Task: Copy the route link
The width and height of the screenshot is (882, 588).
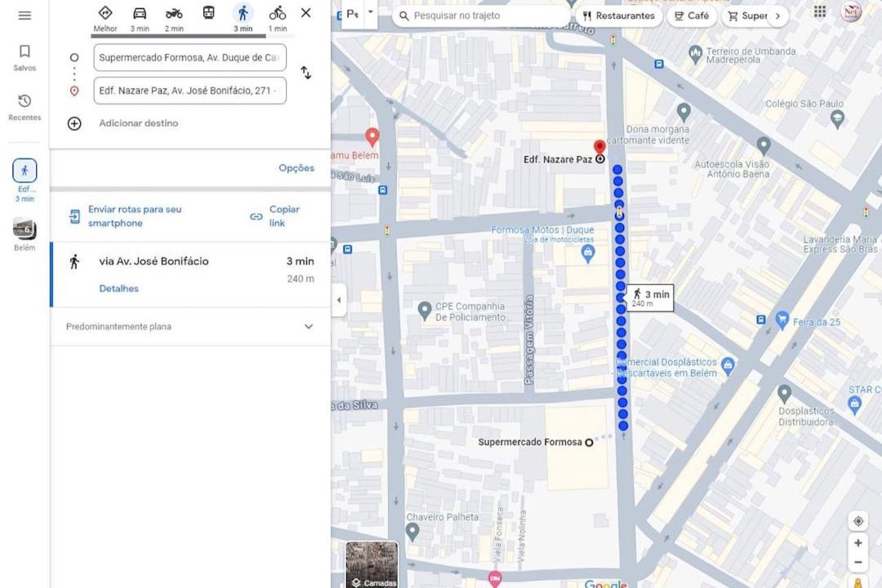Action: 276,216
